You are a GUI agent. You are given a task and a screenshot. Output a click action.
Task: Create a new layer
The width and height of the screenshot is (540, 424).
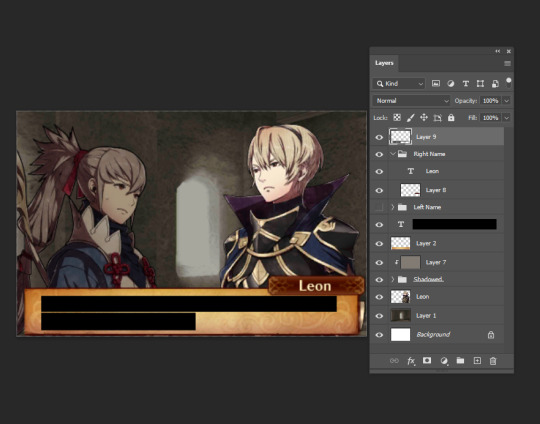[477, 361]
